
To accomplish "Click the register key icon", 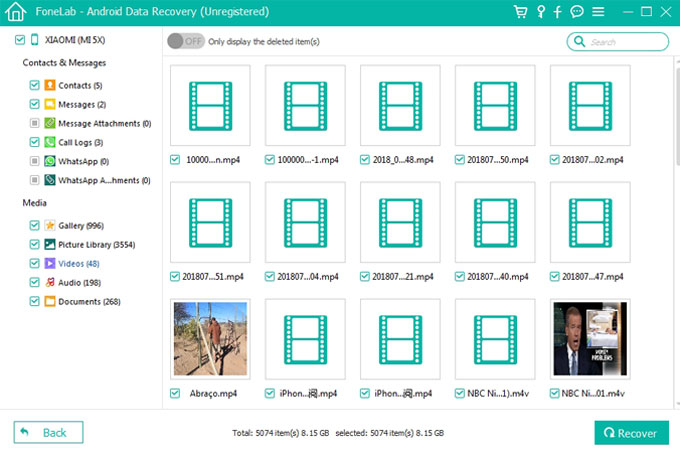I will (541, 12).
